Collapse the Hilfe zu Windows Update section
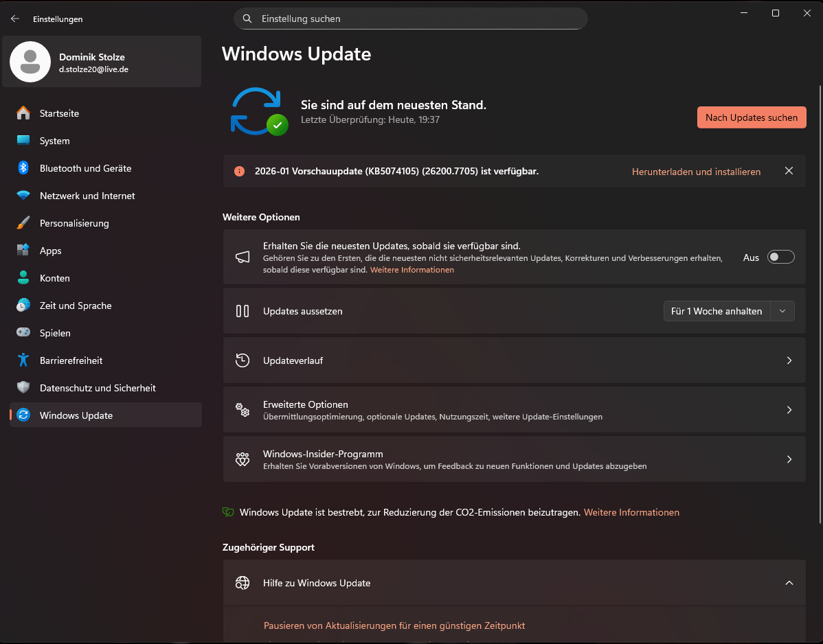Viewport: 823px width, 644px height. [x=789, y=583]
